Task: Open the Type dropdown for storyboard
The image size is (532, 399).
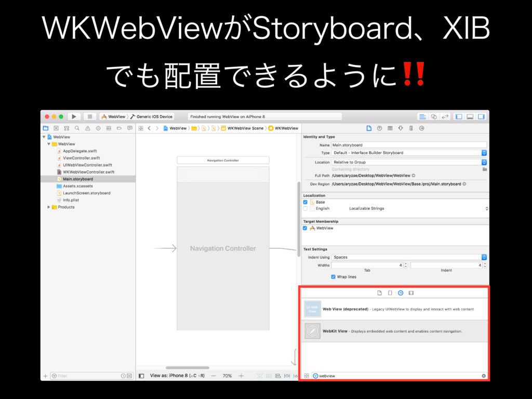Action: click(x=409, y=153)
